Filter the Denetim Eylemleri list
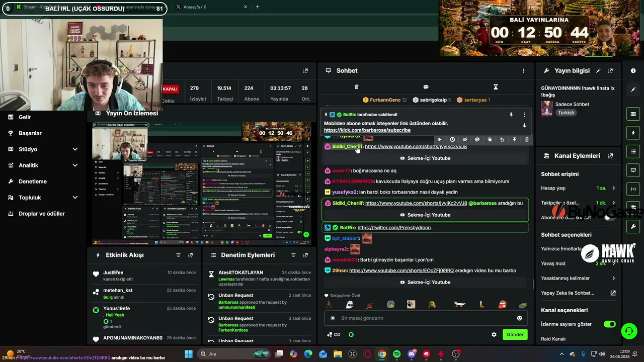The image size is (644, 362). 293,255
